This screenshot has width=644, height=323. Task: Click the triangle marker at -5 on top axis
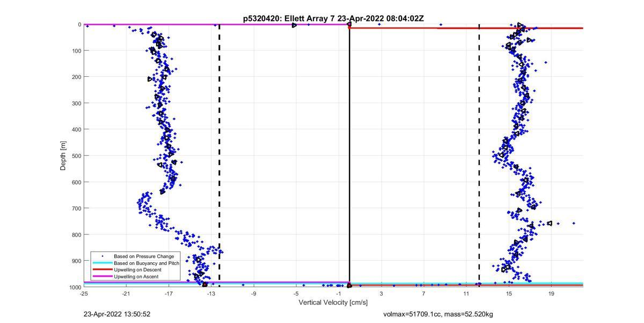pos(294,25)
